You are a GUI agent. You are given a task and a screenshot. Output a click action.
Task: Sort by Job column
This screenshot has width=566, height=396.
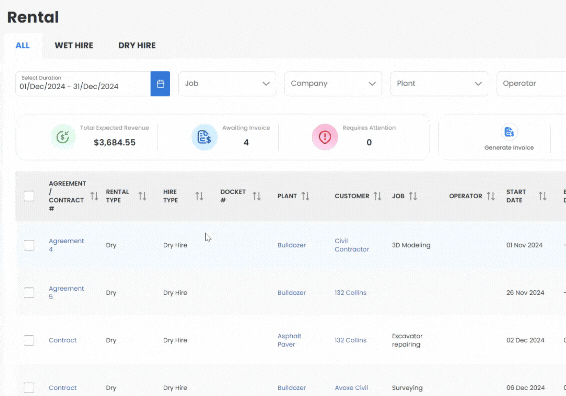tap(413, 196)
